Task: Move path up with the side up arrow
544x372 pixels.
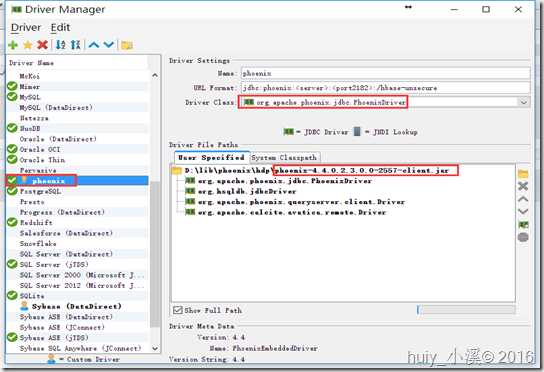Action: 523,199
